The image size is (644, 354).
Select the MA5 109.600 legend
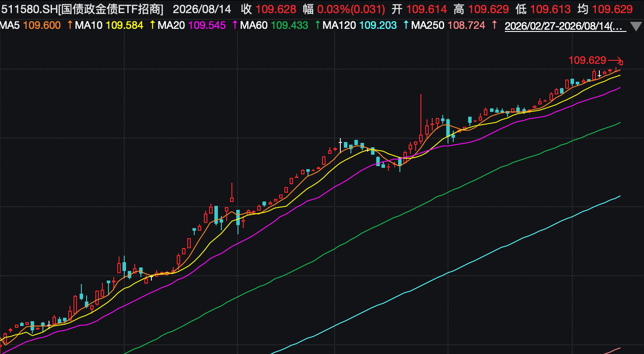click(30, 25)
